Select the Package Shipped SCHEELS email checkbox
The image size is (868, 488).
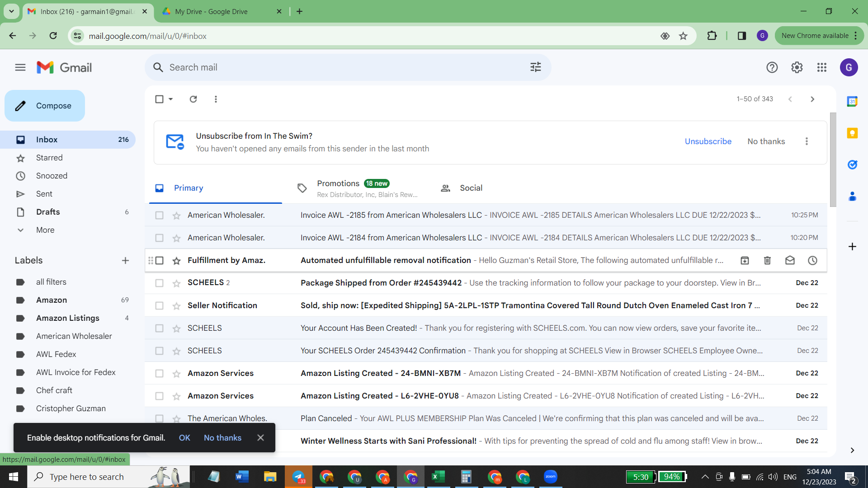coord(159,283)
